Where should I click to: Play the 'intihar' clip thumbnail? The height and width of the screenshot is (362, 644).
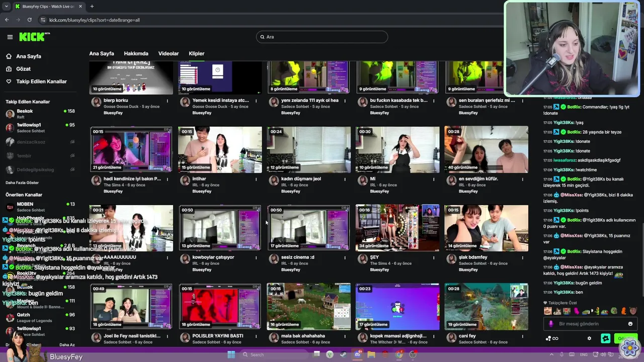220,149
